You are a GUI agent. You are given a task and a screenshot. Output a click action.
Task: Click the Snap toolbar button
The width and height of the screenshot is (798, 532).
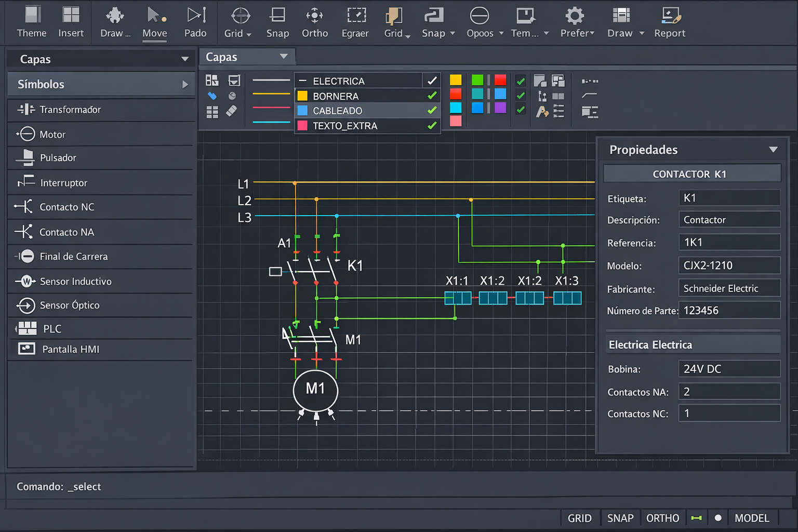(277, 22)
